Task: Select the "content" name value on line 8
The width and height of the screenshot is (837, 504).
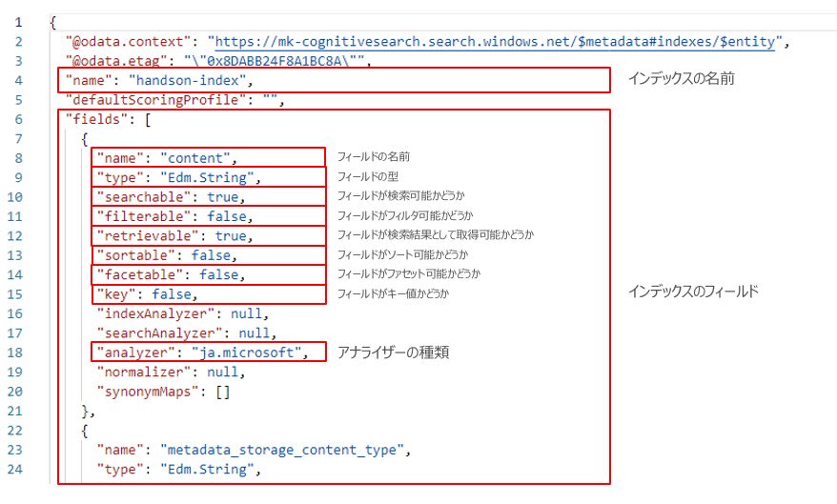Action: tap(195, 158)
